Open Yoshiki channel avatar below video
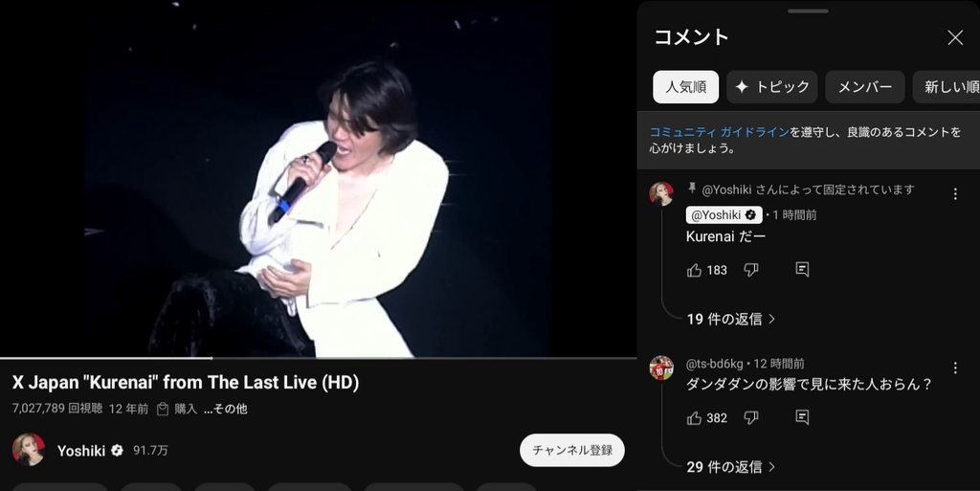Image resolution: width=980 pixels, height=491 pixels. point(28,450)
